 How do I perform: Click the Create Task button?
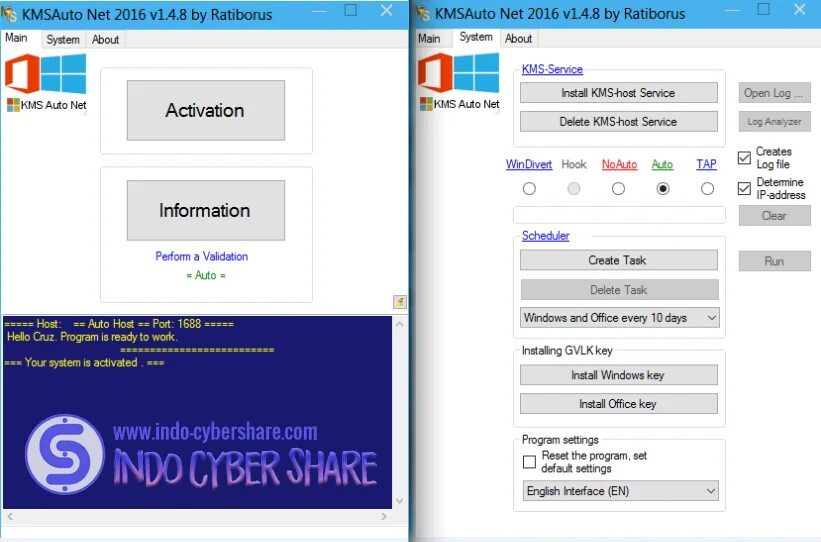(x=618, y=260)
